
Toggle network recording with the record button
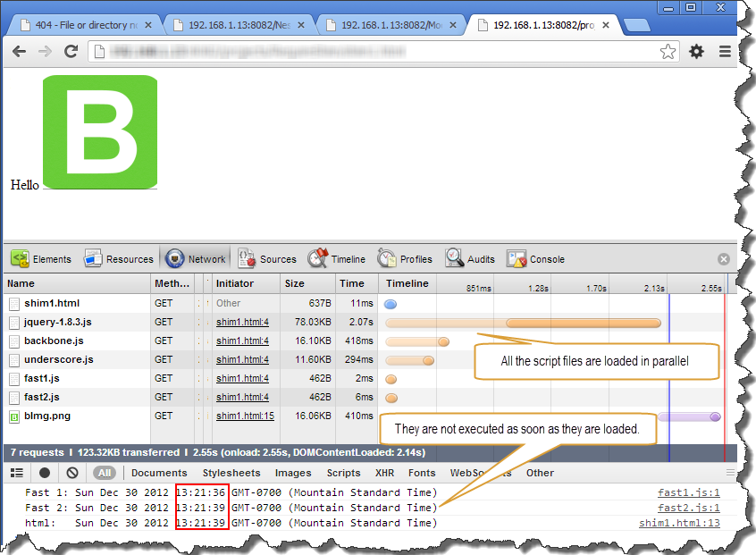(45, 473)
